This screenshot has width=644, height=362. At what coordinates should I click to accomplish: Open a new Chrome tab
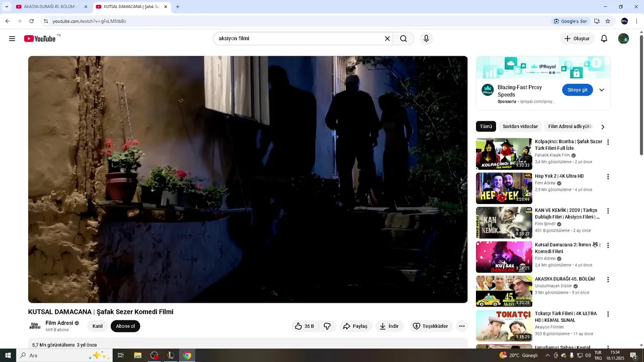178,7
